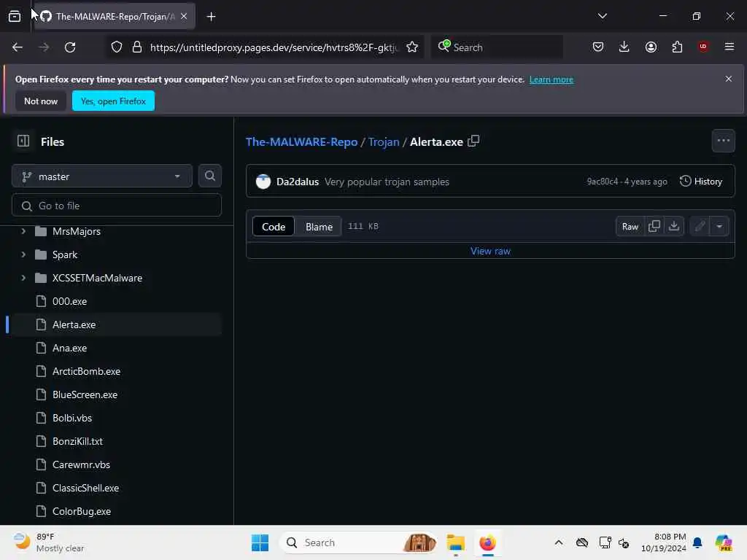Screen dimensions: 747x560
Task: Open taskbar Search box
Action: pyautogui.click(x=358, y=542)
